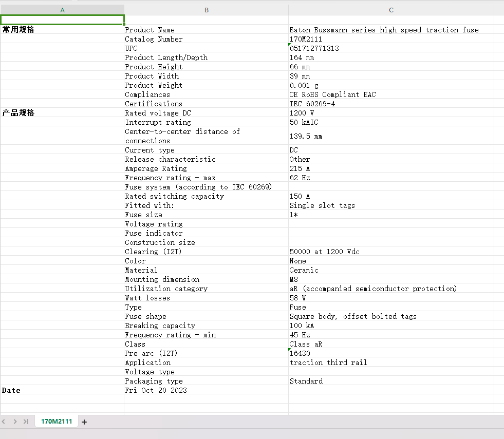The width and height of the screenshot is (504, 439).
Task: Select the 16430 pre arc value
Action: click(391, 353)
